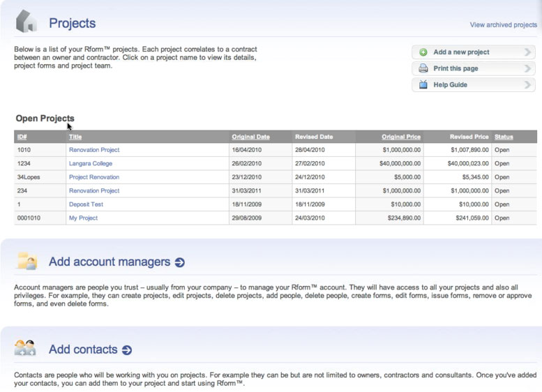Image resolution: width=542 pixels, height=392 pixels.
Task: Click the arrow icon beside Add account managers
Action: 180,262
